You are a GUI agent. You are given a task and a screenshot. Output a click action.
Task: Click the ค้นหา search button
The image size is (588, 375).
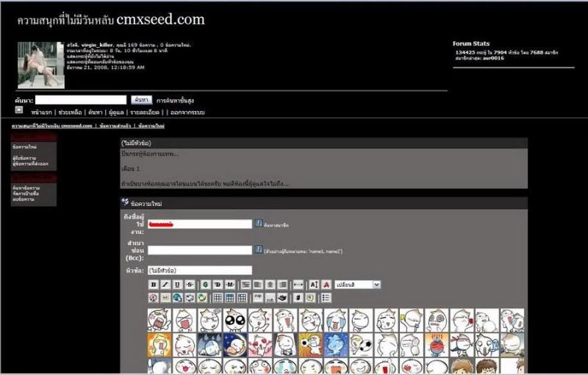141,100
